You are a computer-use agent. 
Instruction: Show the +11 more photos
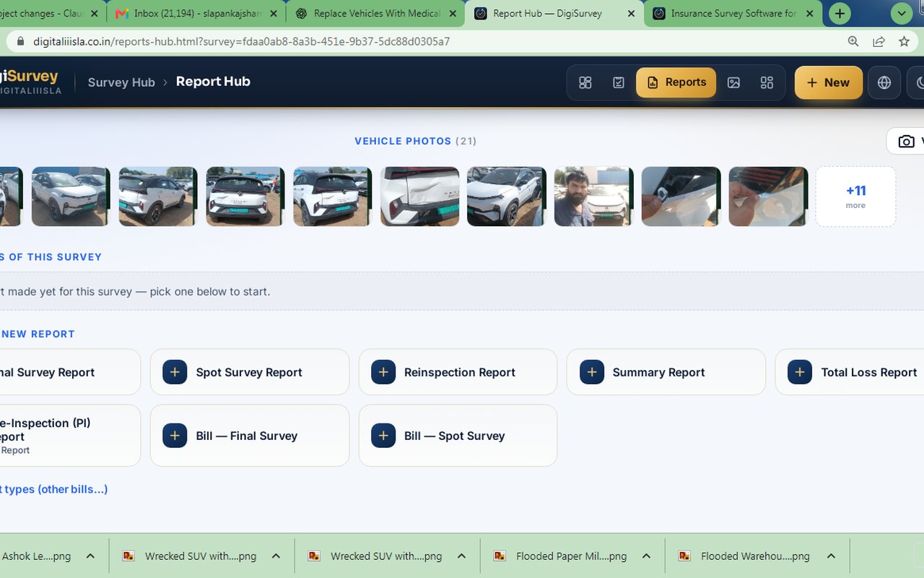855,197
